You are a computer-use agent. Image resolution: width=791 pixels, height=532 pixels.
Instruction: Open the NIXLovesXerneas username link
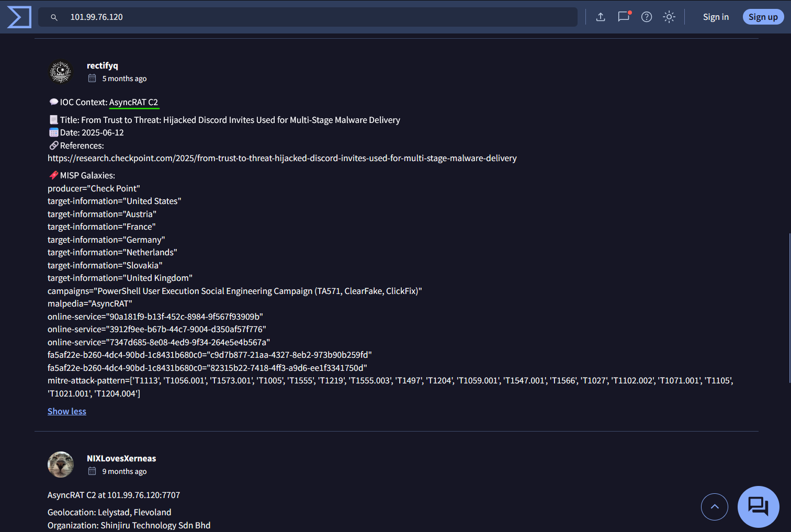click(121, 458)
